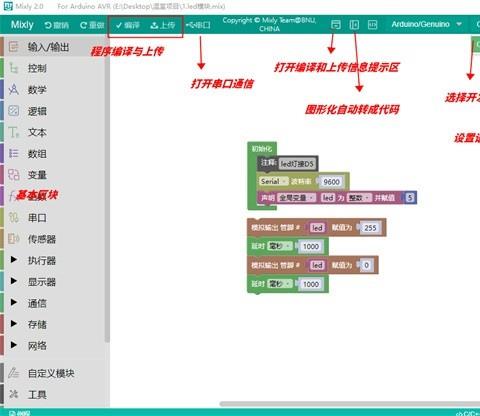Expand the 显示器 display category

click(x=13, y=281)
